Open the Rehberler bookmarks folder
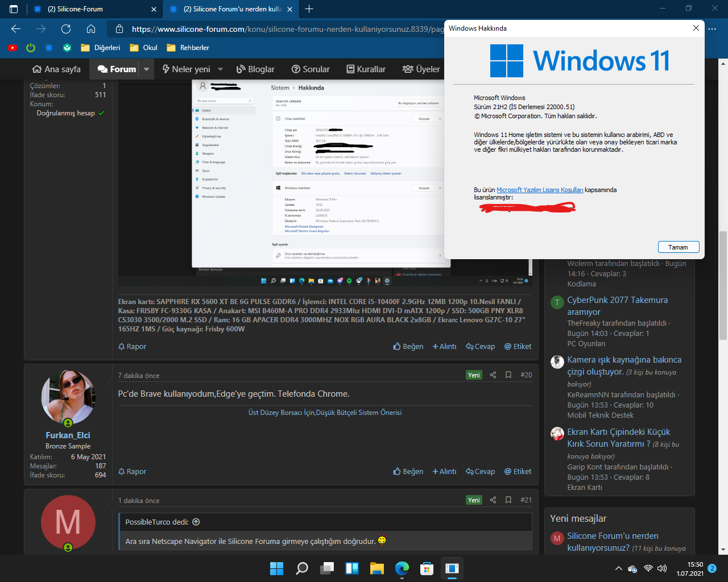The height and width of the screenshot is (582, 728). (188, 48)
